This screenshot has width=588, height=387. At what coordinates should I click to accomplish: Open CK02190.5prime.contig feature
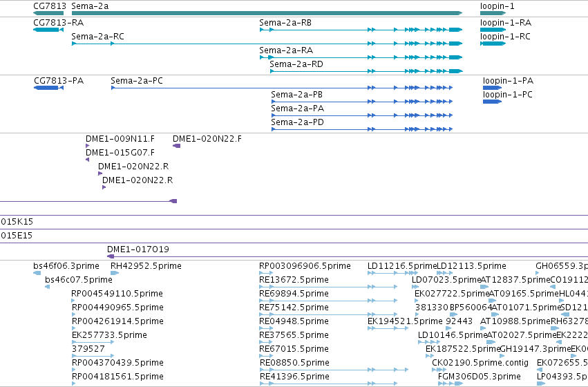(x=480, y=363)
